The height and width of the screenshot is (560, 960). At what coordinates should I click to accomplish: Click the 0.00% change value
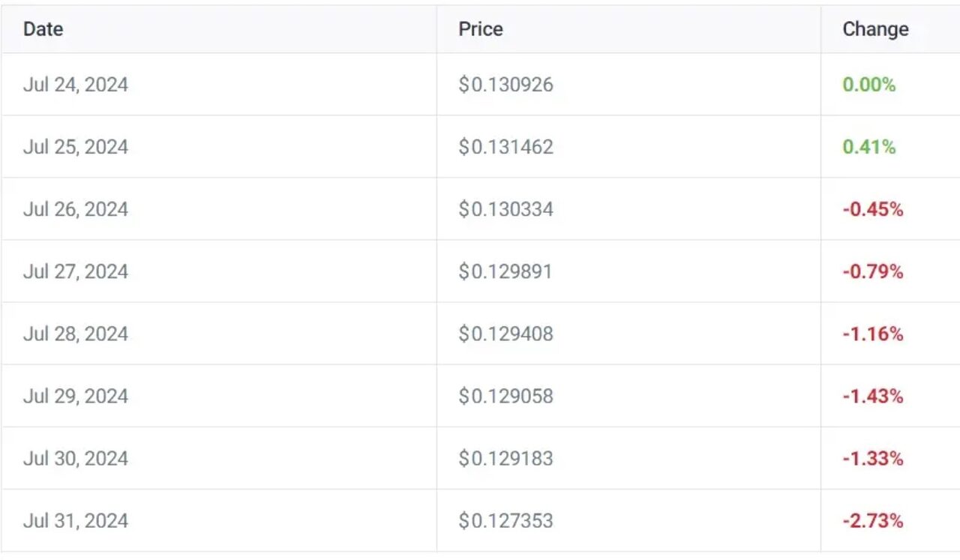pyautogui.click(x=869, y=85)
